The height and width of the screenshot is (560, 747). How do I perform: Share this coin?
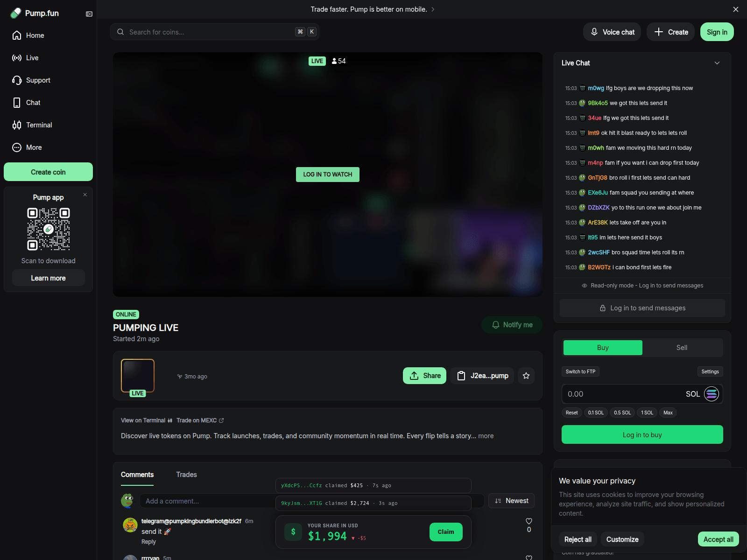(x=424, y=376)
